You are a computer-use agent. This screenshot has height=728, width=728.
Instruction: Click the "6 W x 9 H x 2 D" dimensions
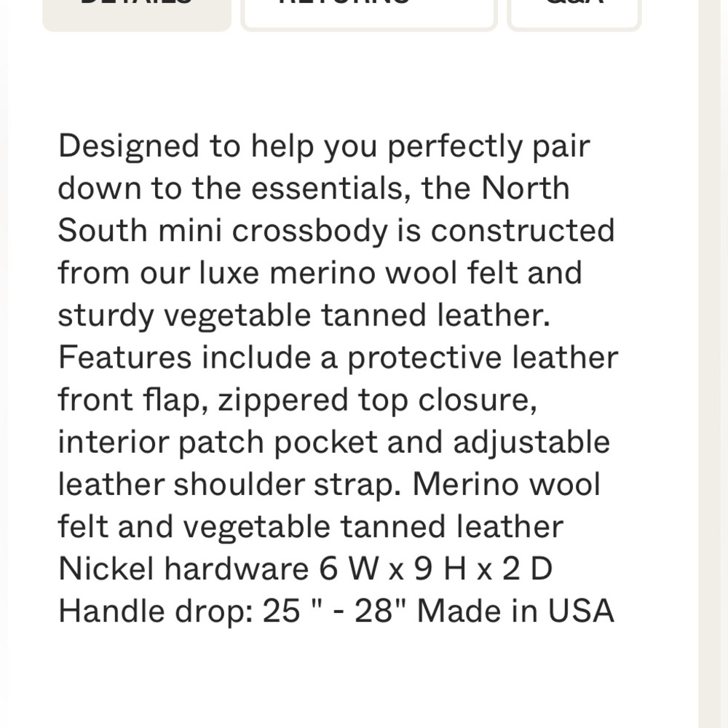(435, 569)
